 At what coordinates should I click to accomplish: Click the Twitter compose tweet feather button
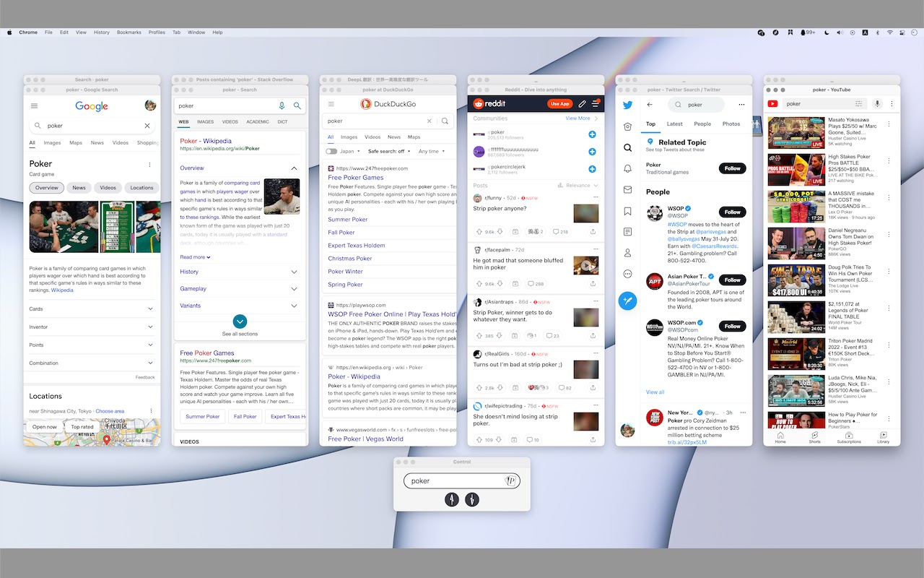click(628, 301)
